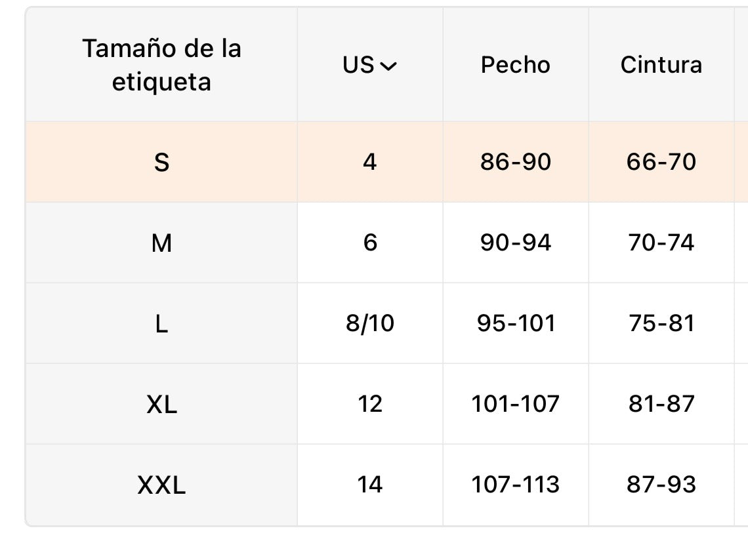The height and width of the screenshot is (560, 748).
Task: Select the XXL size row label
Action: click(x=161, y=485)
